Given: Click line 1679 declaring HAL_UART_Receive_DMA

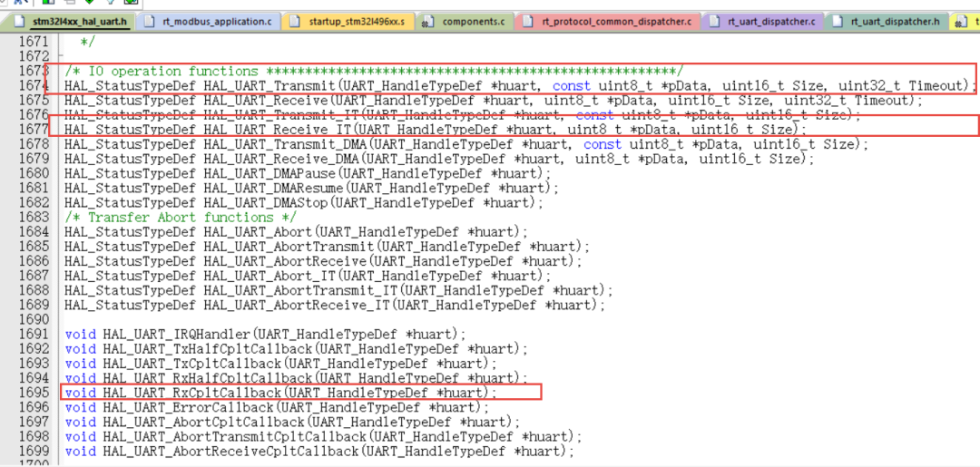Looking at the screenshot, I should point(439,159).
